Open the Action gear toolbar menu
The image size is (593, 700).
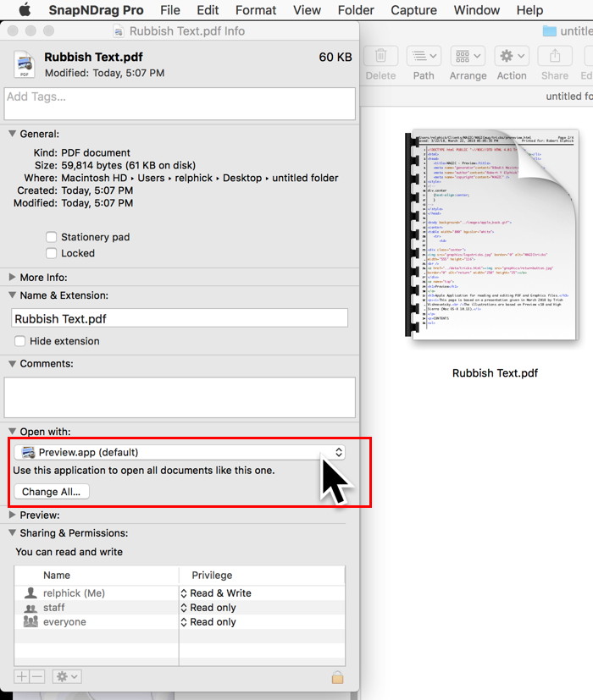pyautogui.click(x=512, y=56)
